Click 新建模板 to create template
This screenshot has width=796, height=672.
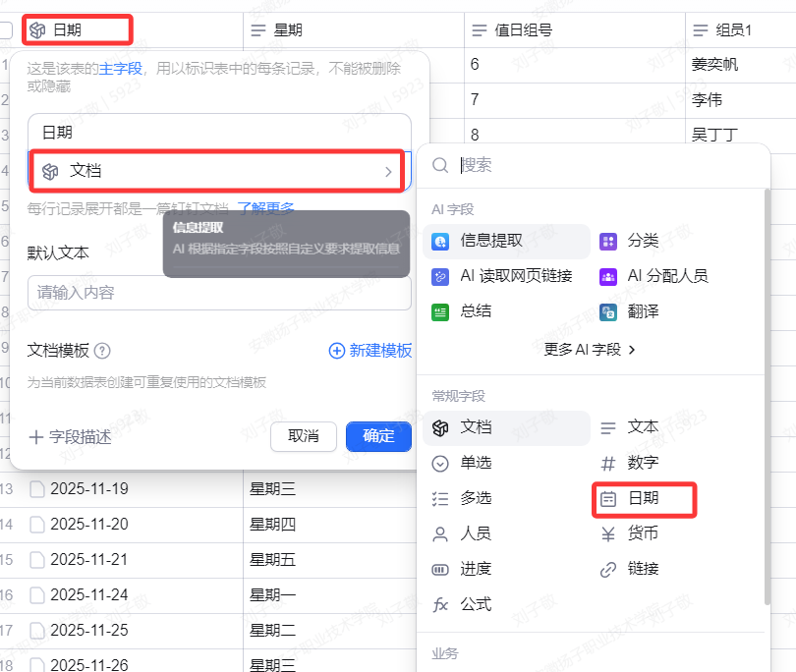(370, 351)
